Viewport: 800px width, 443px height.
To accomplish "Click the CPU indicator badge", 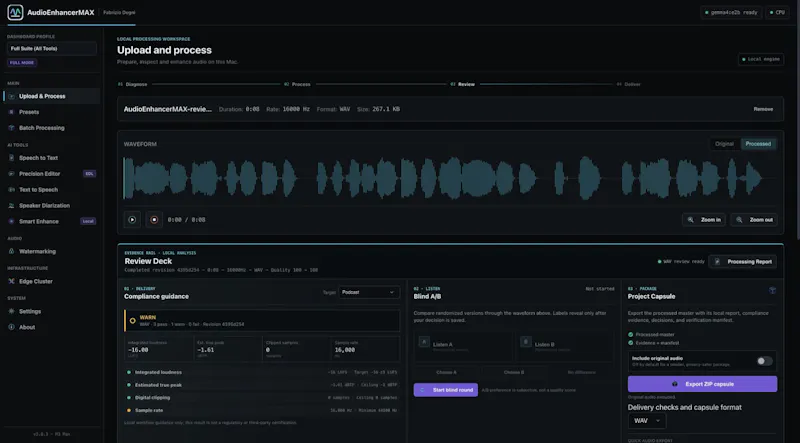I will pyautogui.click(x=778, y=12).
